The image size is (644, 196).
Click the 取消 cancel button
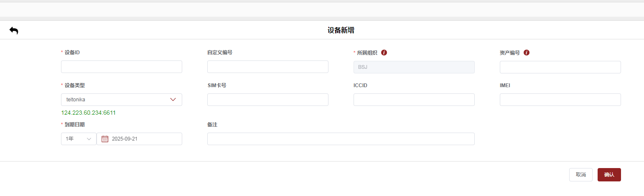click(x=580, y=175)
